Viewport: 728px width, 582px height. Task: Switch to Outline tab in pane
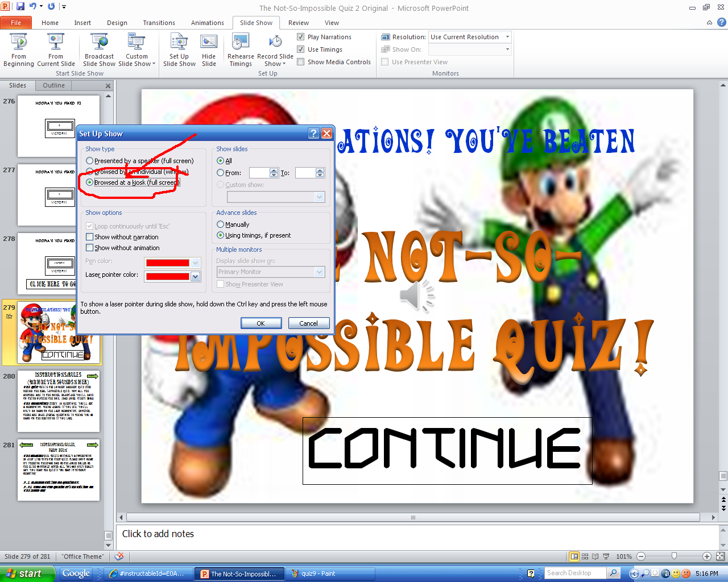54,85
